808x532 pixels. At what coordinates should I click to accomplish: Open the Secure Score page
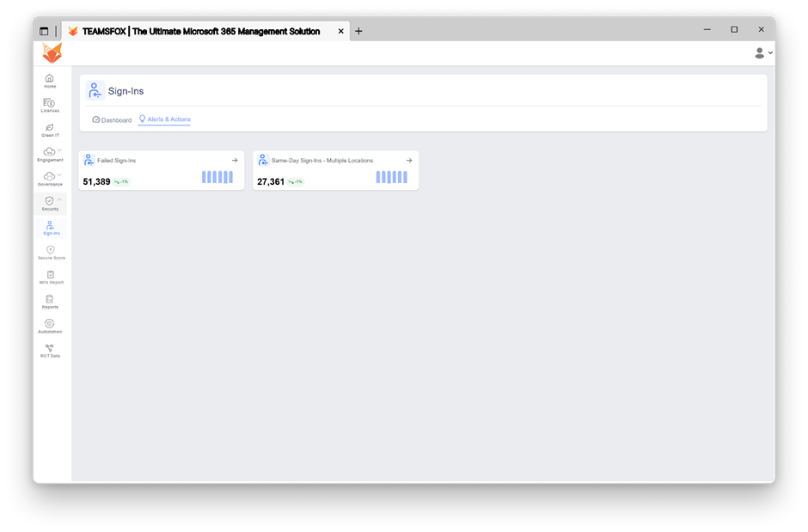51,253
